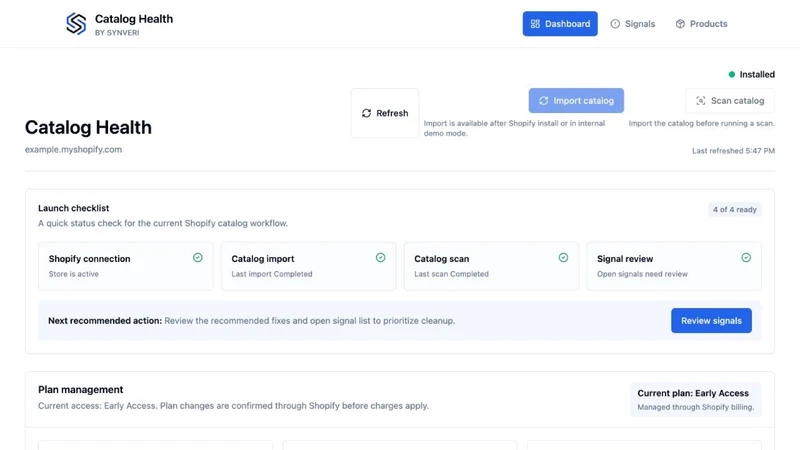
Task: Click the Catalog scan check mark
Action: click(563, 258)
